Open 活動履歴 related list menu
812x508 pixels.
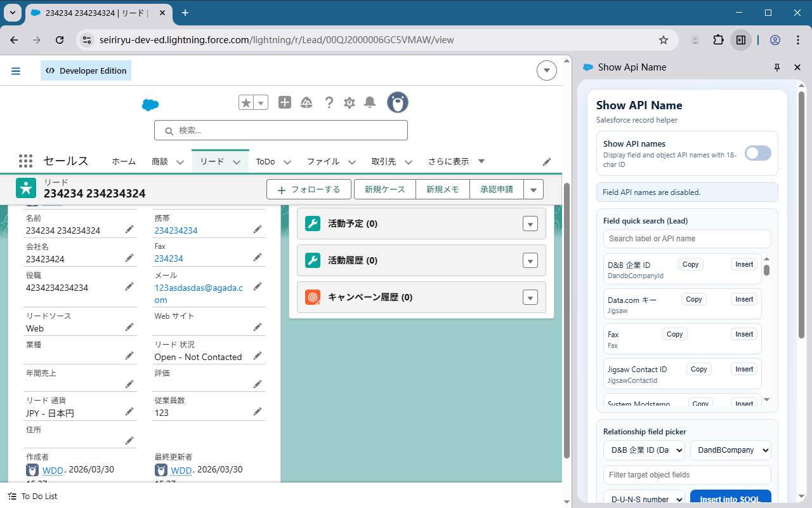(530, 260)
